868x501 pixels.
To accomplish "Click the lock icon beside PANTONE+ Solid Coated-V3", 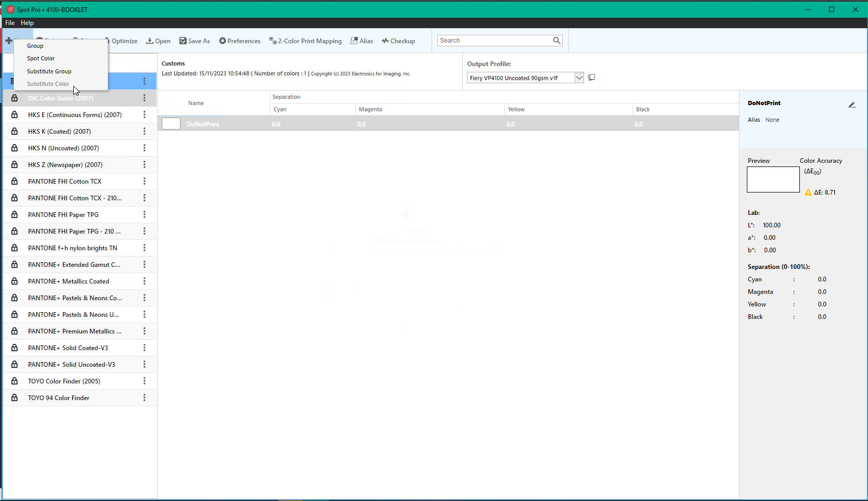I will click(15, 348).
